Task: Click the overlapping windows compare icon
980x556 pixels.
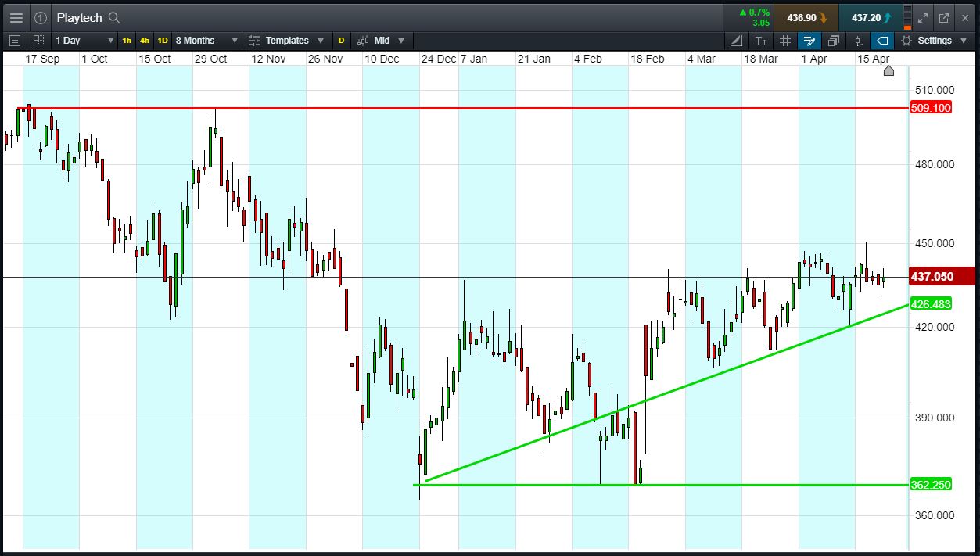Action: [x=834, y=41]
